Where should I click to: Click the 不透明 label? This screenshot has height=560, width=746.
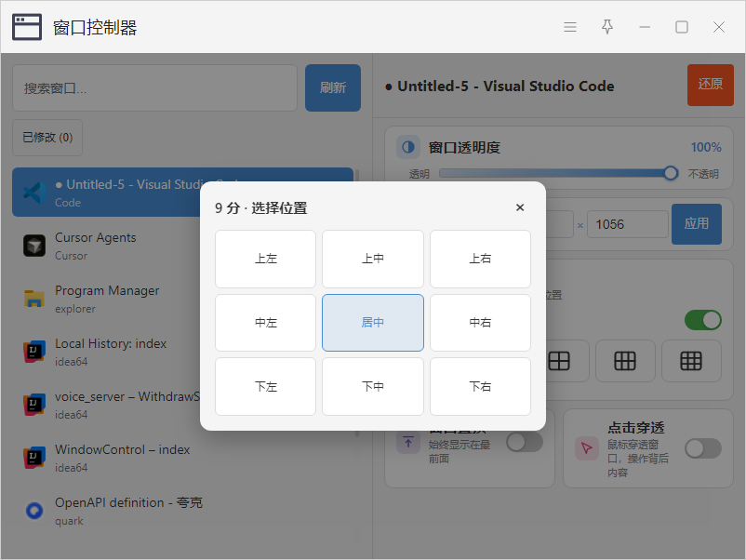[703, 174]
